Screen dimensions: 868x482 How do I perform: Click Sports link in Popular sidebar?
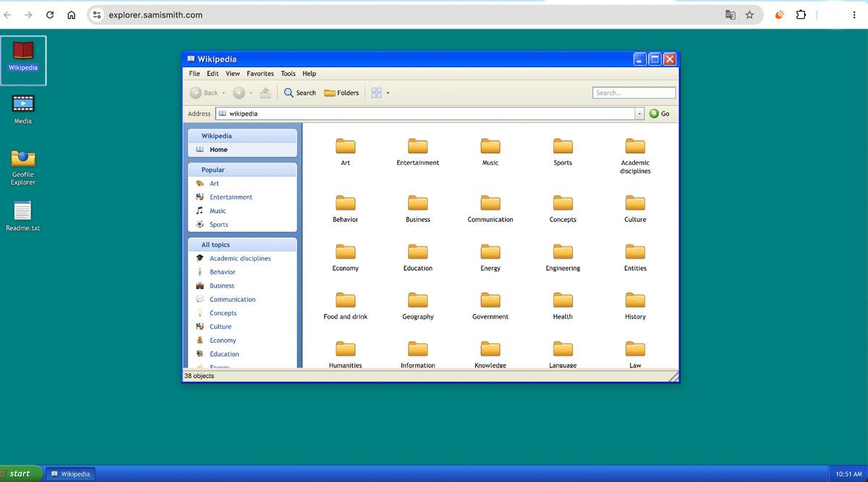[218, 225]
